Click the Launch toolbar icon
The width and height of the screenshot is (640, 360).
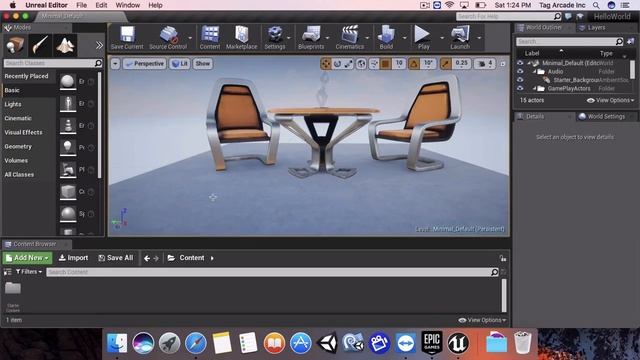(460, 38)
